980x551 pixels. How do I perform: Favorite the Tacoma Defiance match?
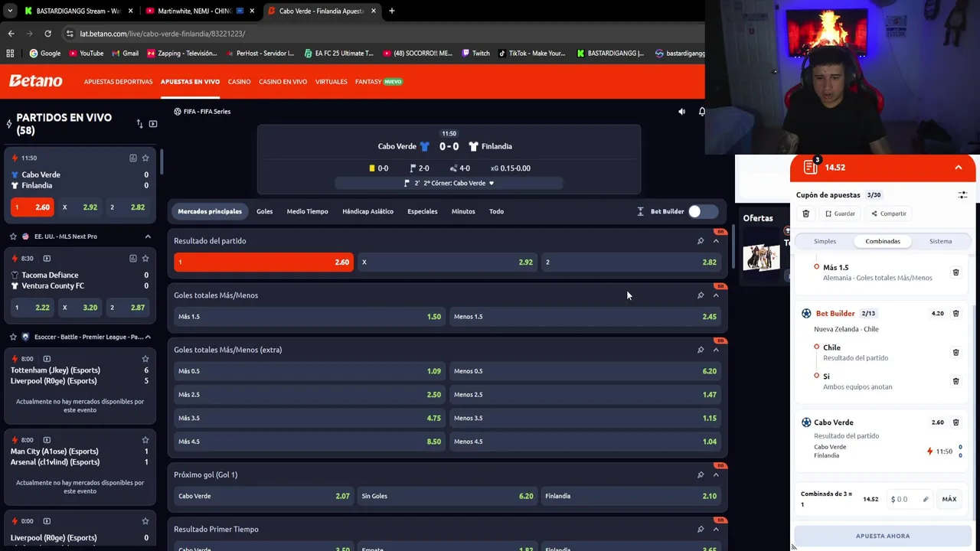145,259
